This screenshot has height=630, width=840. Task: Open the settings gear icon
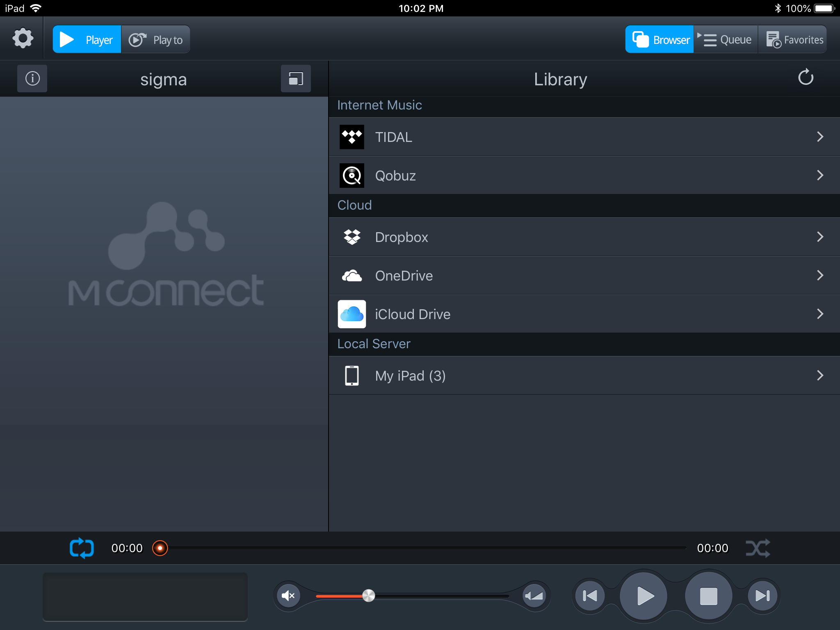point(23,39)
